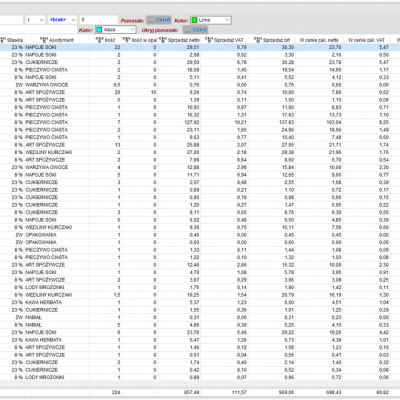
Task: Expand the small 'i' operator dropdown
Action: [41, 20]
